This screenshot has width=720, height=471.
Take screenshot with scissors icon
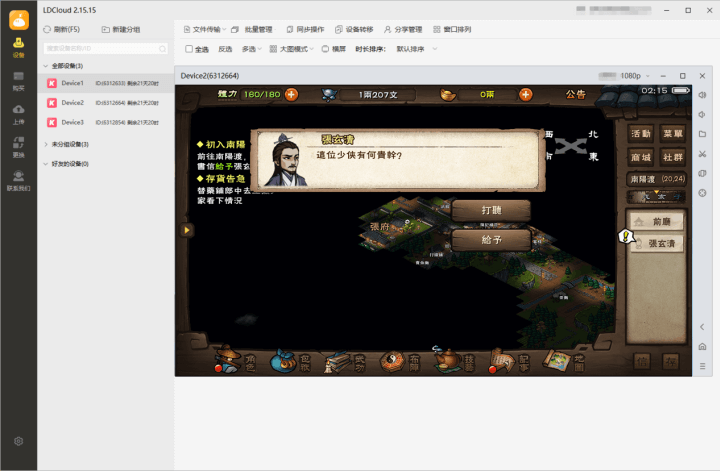(702, 154)
